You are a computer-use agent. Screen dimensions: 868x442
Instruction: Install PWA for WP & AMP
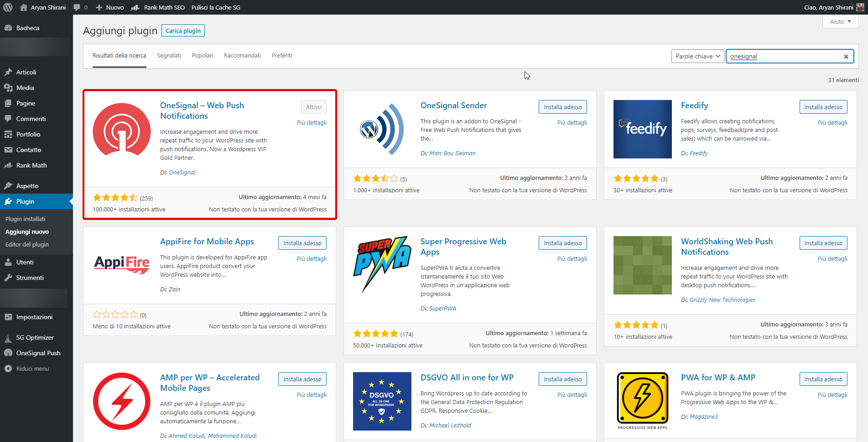click(x=823, y=379)
